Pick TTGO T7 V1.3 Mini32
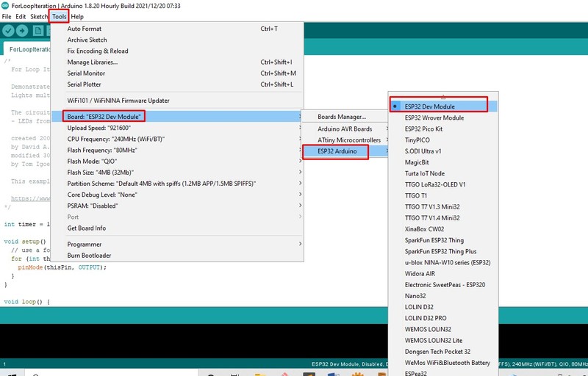588x376 pixels. click(x=443, y=206)
